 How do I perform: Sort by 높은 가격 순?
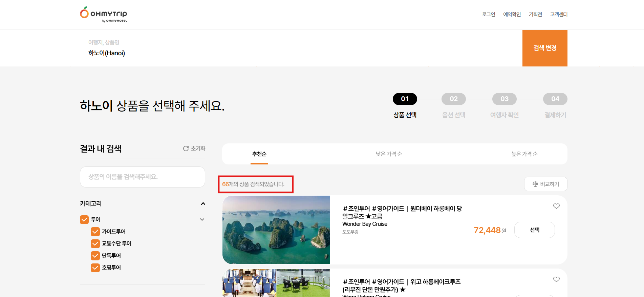[524, 154]
